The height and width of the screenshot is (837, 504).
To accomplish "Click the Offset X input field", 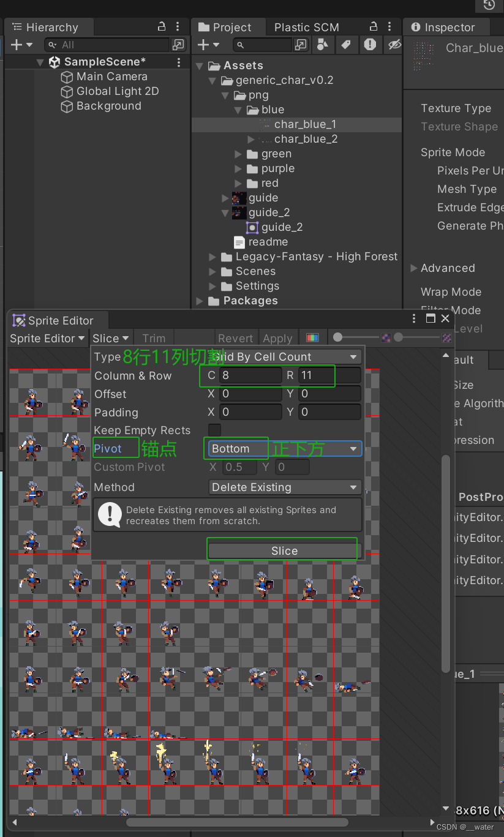I will pyautogui.click(x=251, y=394).
